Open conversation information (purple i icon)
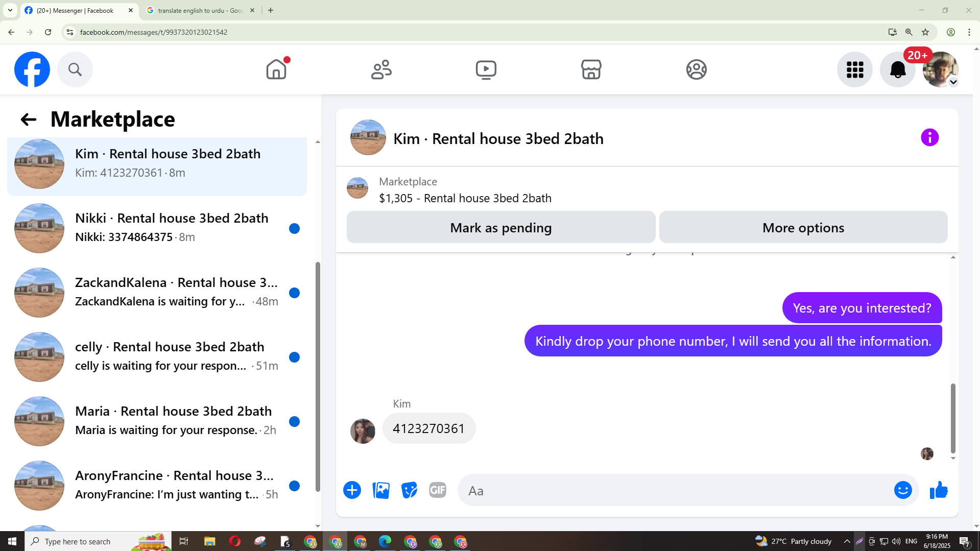Viewport: 980px width, 551px height. click(x=930, y=137)
